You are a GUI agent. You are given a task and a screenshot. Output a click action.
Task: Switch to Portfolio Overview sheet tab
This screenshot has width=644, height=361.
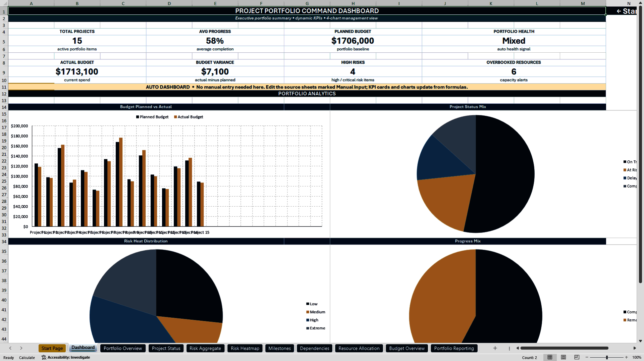123,348
